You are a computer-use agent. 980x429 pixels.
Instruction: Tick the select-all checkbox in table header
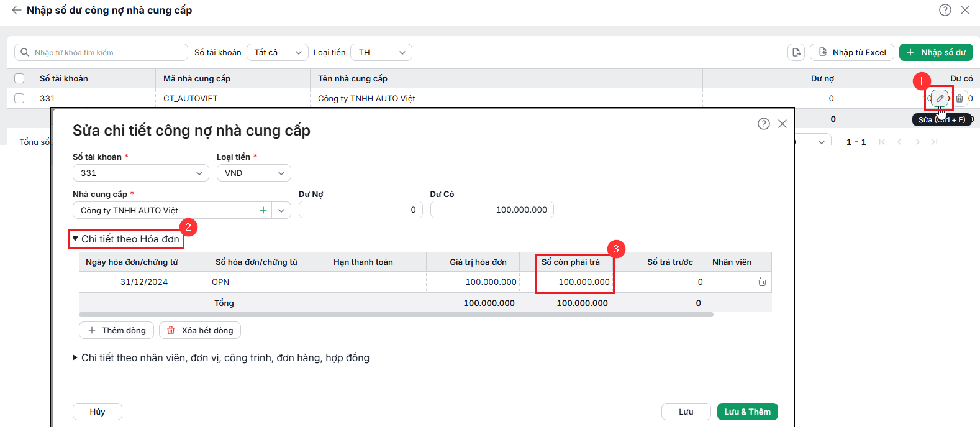click(19, 78)
